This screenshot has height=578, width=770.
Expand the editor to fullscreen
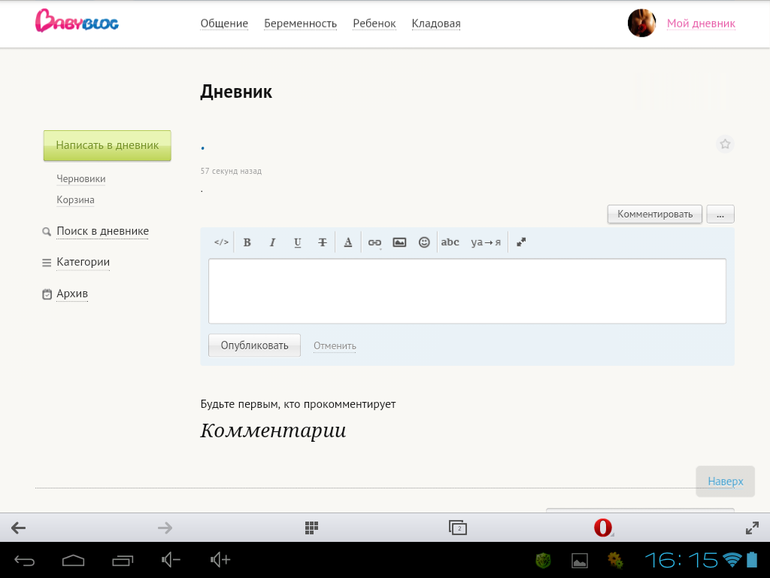coord(521,242)
